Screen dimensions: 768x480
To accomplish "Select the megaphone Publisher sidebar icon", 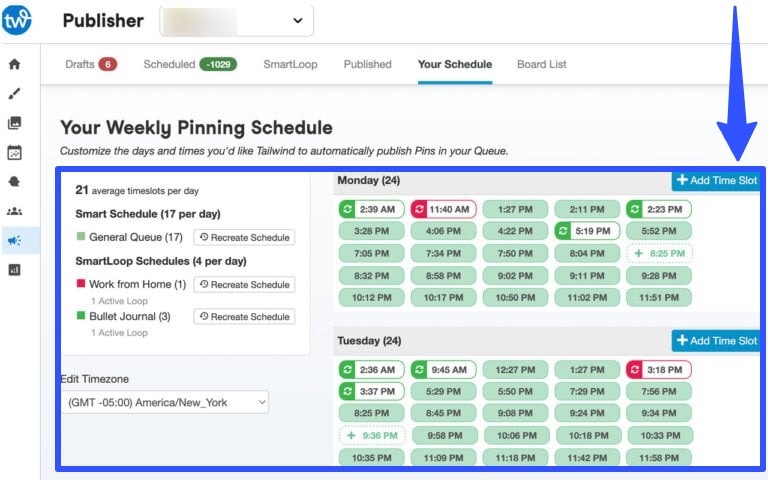I will (14, 240).
